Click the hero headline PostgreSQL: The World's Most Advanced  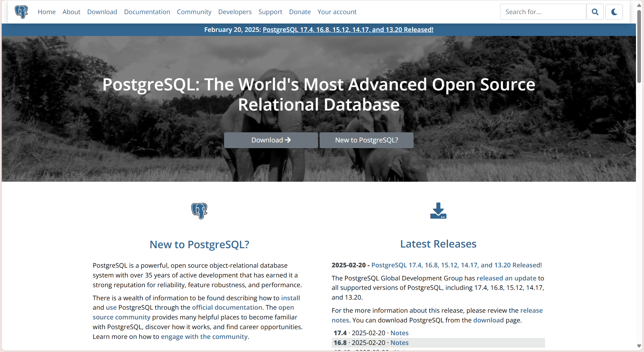319,94
